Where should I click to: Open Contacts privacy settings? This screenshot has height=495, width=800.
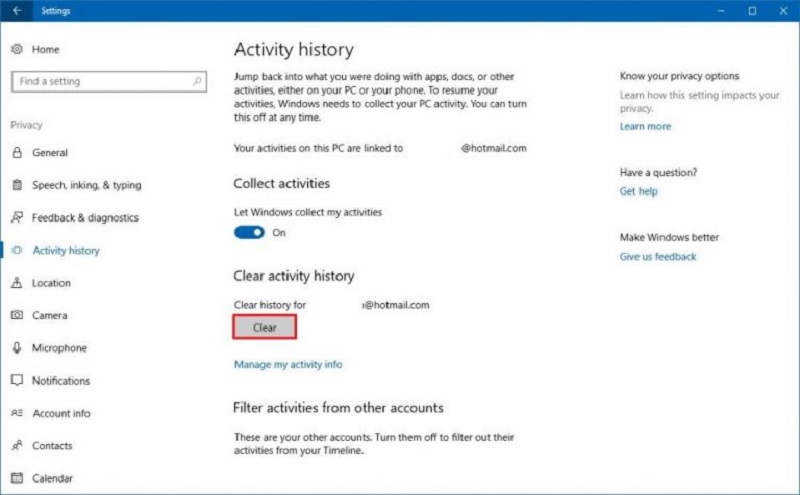click(52, 446)
